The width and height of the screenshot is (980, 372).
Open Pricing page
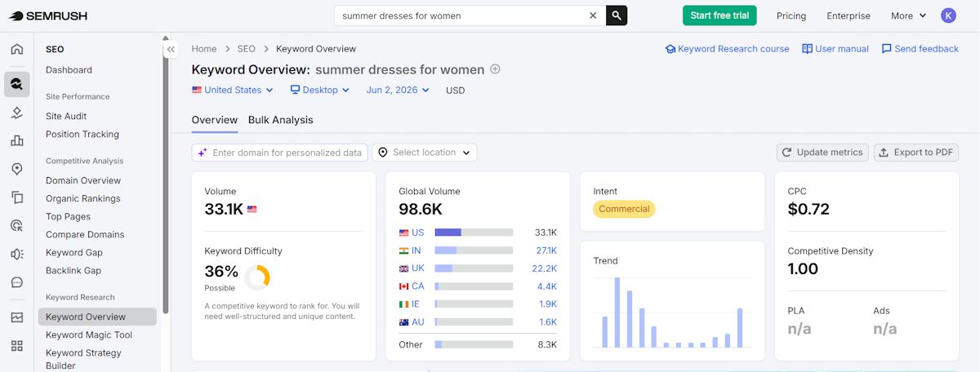[791, 15]
